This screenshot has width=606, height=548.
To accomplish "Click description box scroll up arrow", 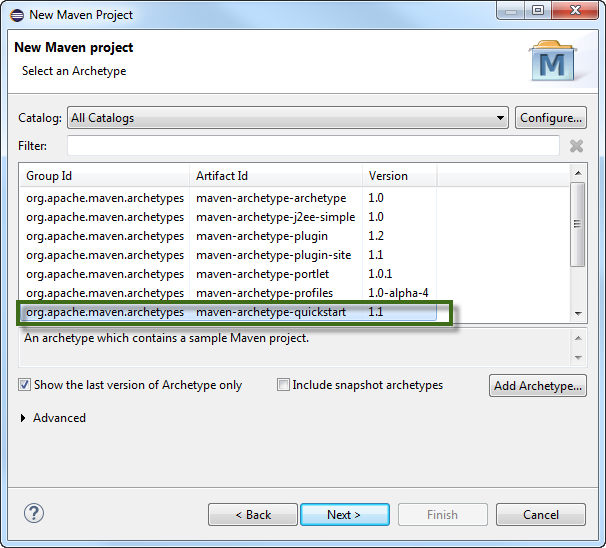I will (578, 338).
